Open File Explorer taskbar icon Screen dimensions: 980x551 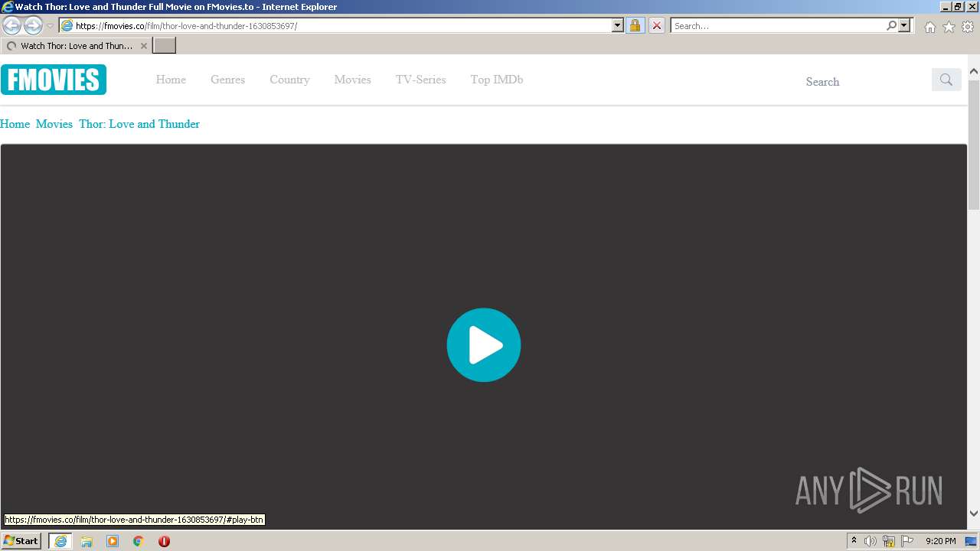87,541
